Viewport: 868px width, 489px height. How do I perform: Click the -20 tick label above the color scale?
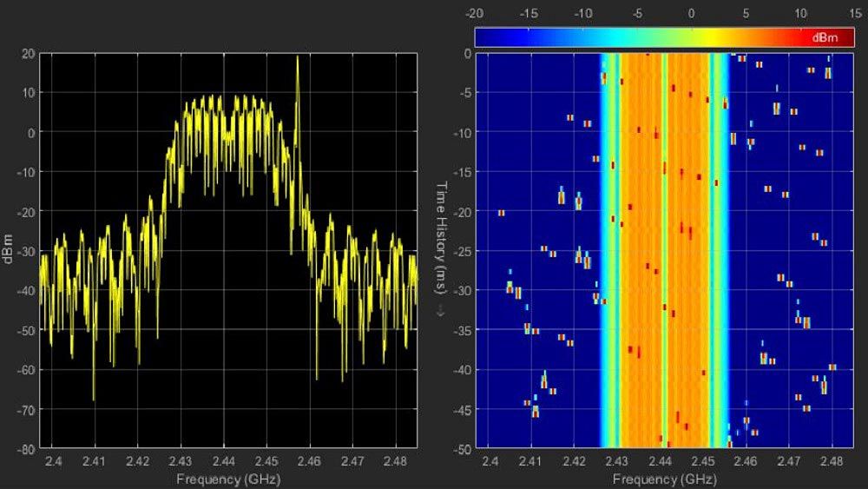click(474, 14)
